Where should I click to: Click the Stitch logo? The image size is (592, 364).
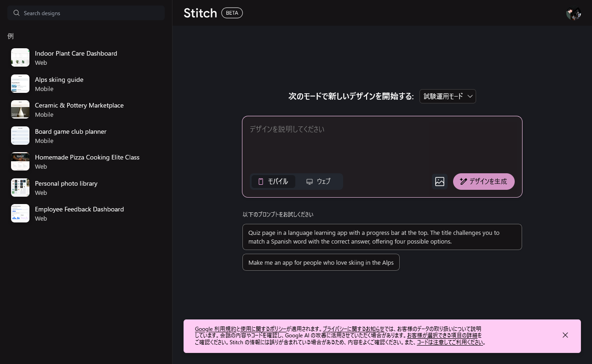[200, 13]
